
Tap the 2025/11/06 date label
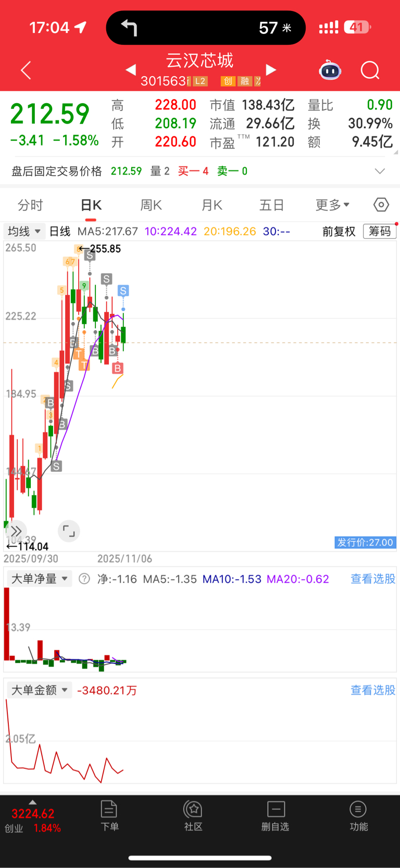click(x=124, y=558)
